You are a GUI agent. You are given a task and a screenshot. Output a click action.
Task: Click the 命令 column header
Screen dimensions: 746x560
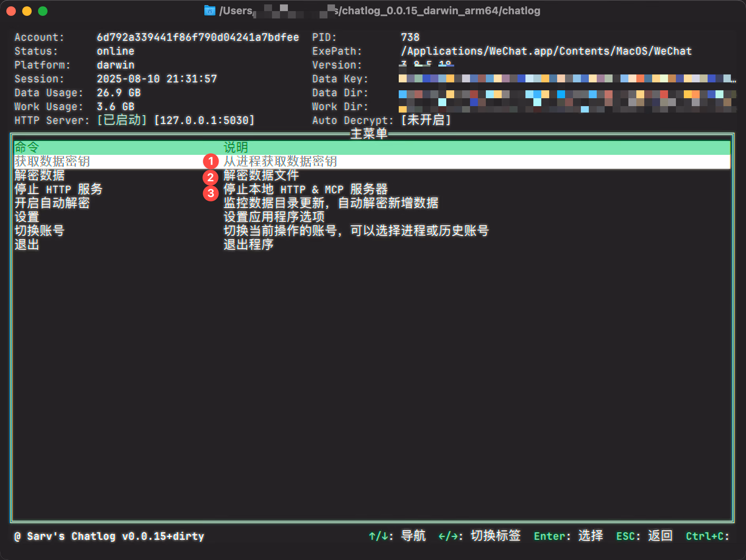tap(27, 147)
